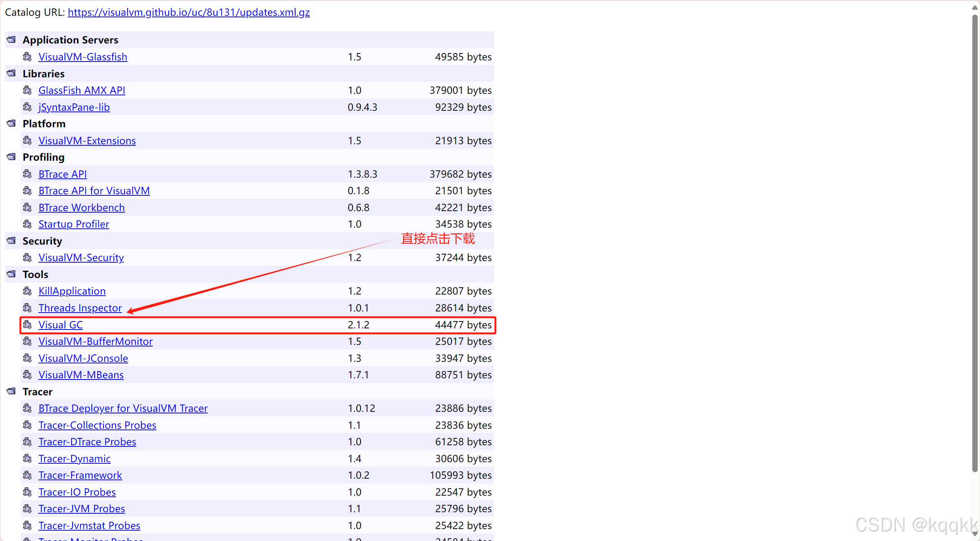Click folder icon beside Application Servers
Viewport: 980px width, 541px height.
pyautogui.click(x=12, y=40)
